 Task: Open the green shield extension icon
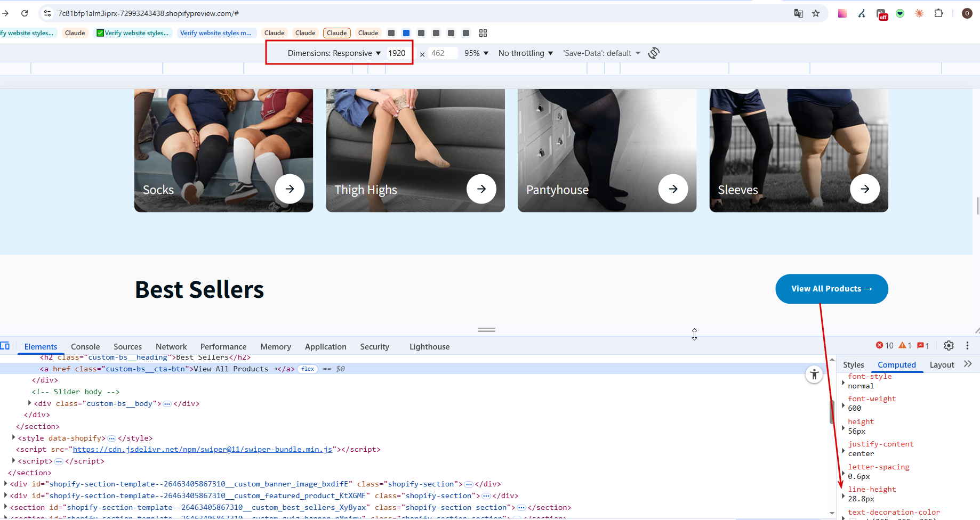point(900,13)
